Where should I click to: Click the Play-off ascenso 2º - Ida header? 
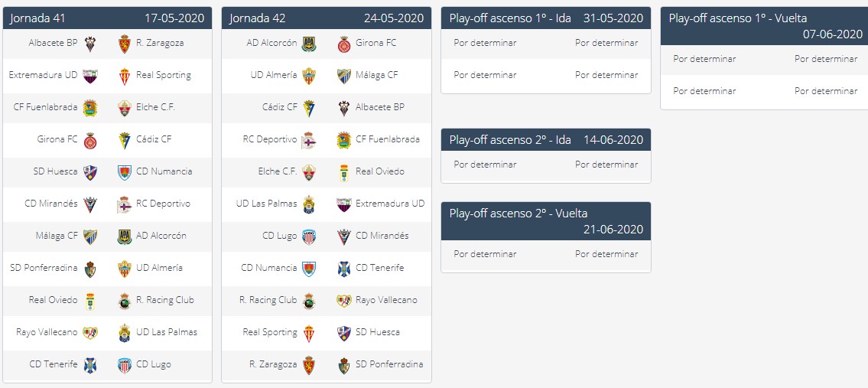[x=546, y=140]
